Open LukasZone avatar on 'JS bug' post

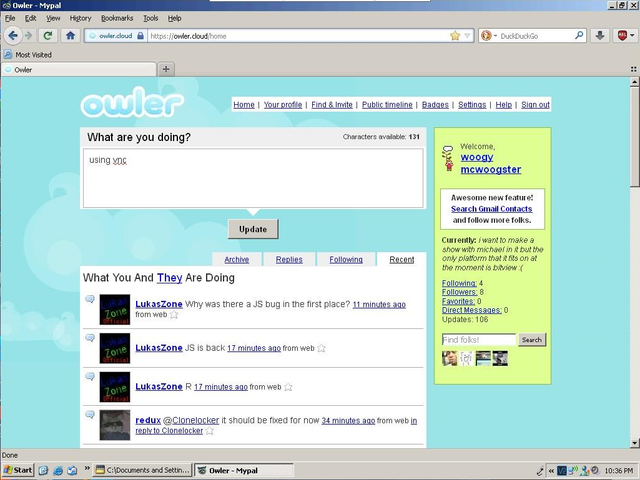click(115, 309)
